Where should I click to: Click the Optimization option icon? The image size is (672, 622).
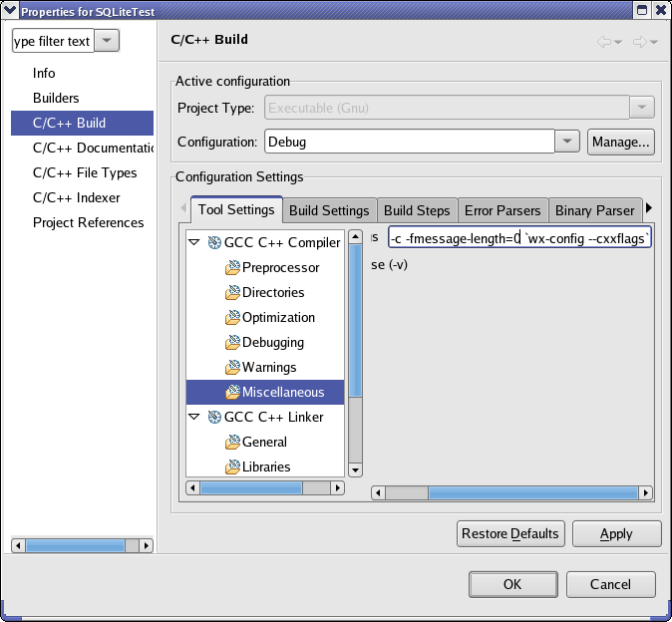(232, 317)
